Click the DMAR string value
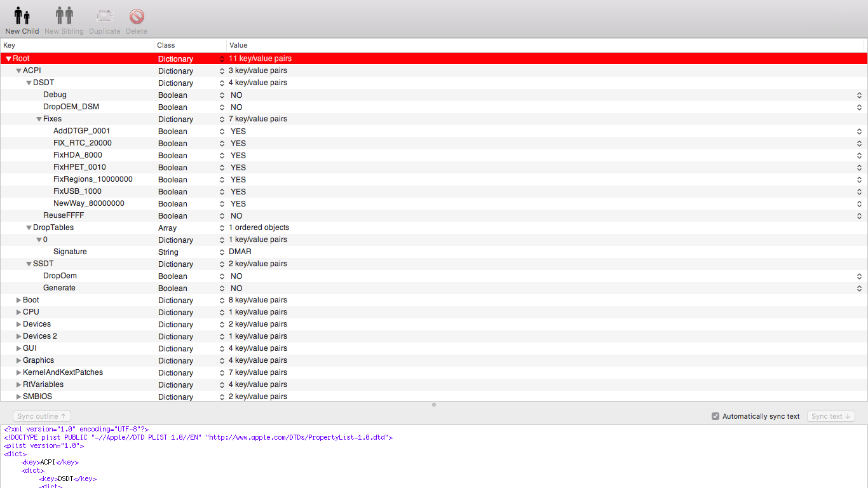Image resolution: width=868 pixels, height=488 pixels. tap(240, 252)
